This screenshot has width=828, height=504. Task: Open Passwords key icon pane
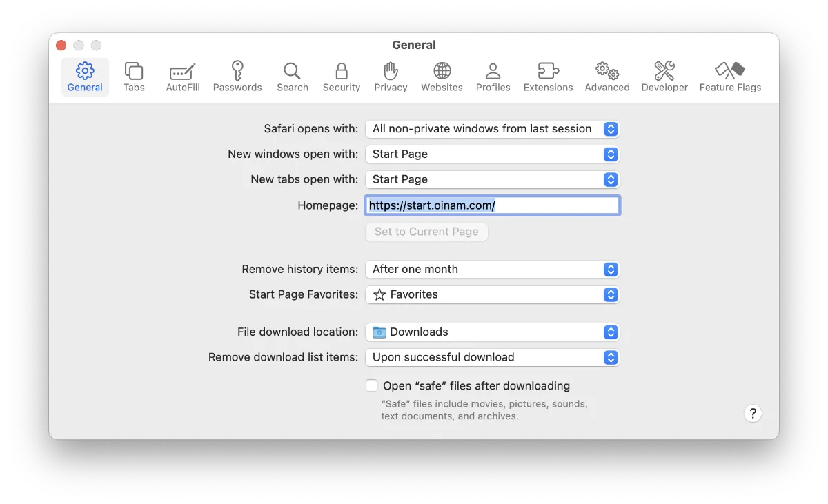(x=237, y=71)
